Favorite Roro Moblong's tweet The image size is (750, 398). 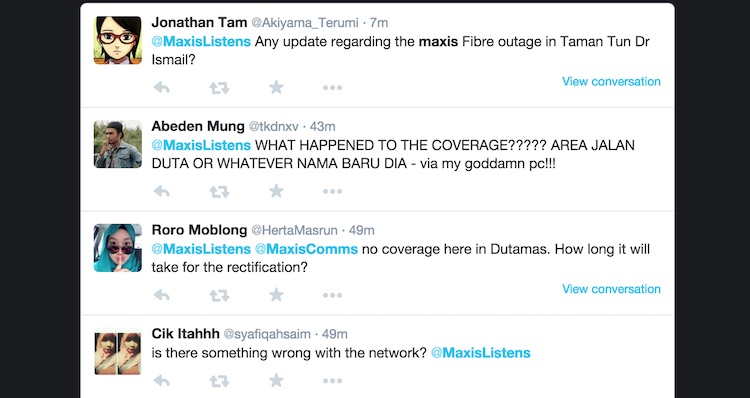pyautogui.click(x=276, y=295)
